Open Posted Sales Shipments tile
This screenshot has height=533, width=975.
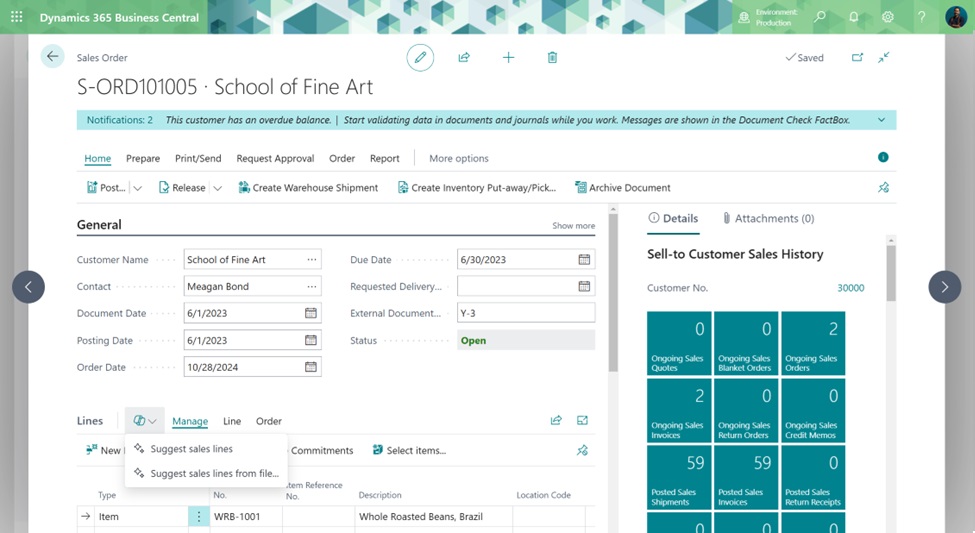tap(679, 478)
